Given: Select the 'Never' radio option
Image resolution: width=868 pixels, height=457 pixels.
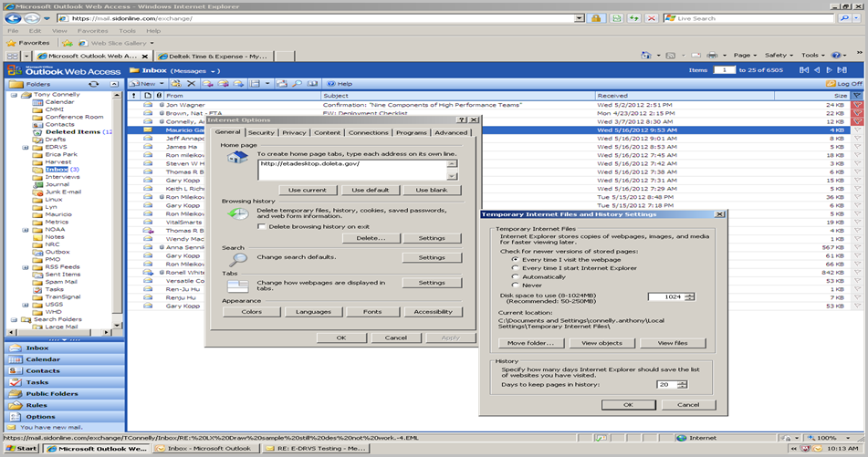Looking at the screenshot, I should point(516,285).
